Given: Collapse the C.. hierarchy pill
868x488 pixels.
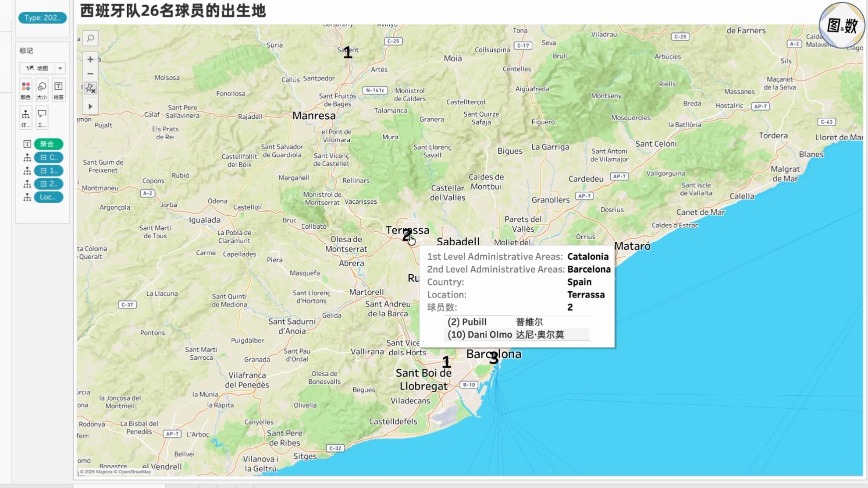Looking at the screenshot, I should 43,157.
